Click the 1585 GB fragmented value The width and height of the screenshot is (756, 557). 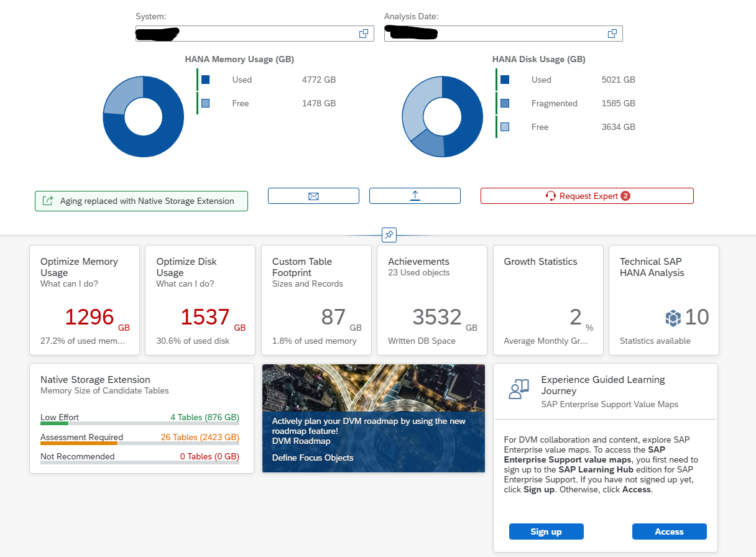point(619,103)
